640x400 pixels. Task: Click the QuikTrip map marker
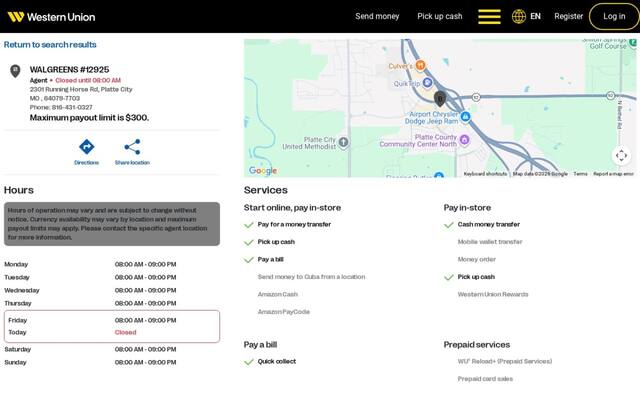(x=427, y=83)
